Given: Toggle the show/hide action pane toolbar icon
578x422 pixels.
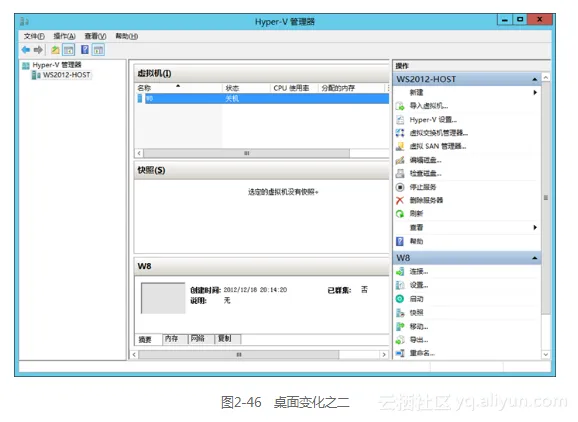Looking at the screenshot, I should (x=98, y=49).
